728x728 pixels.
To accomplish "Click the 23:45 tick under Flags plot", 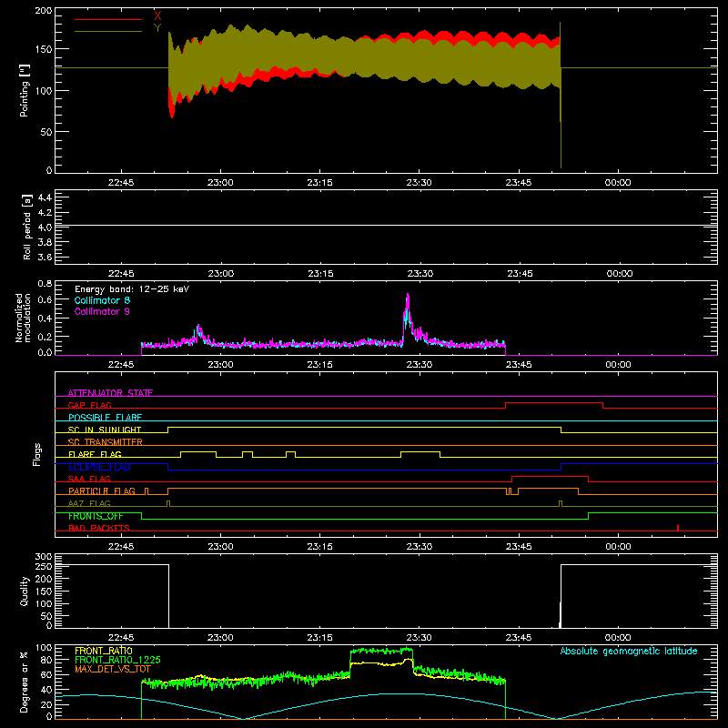I will [519, 547].
